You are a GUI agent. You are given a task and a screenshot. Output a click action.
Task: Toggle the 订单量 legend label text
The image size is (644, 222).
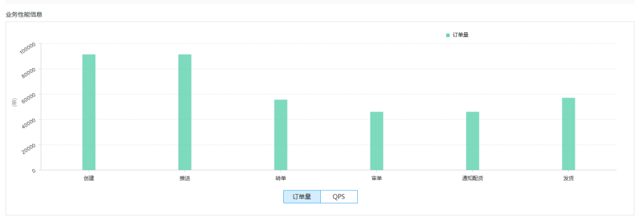(460, 35)
